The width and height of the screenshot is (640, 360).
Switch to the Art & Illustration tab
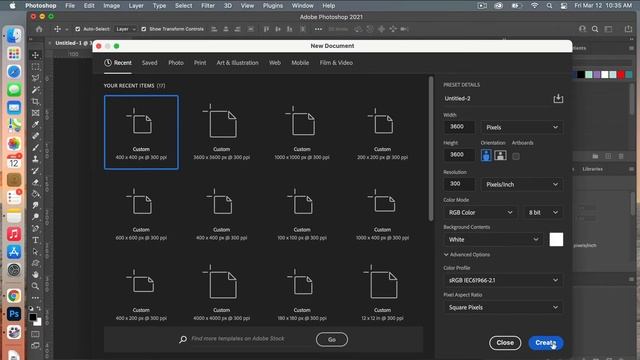pyautogui.click(x=238, y=63)
